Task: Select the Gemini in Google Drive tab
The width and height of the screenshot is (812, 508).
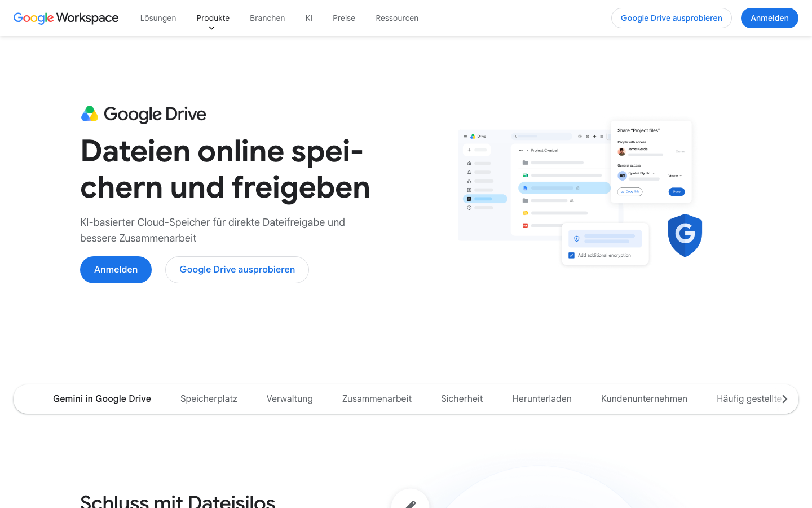Action: pyautogui.click(x=102, y=399)
